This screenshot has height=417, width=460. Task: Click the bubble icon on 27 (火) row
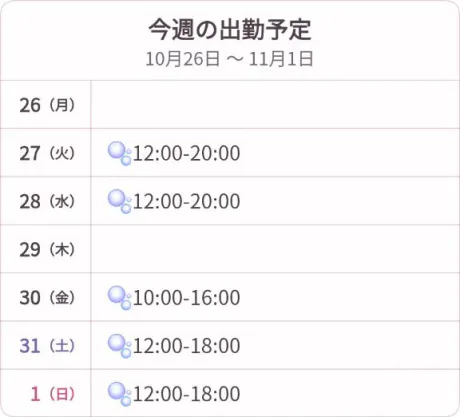pos(119,153)
